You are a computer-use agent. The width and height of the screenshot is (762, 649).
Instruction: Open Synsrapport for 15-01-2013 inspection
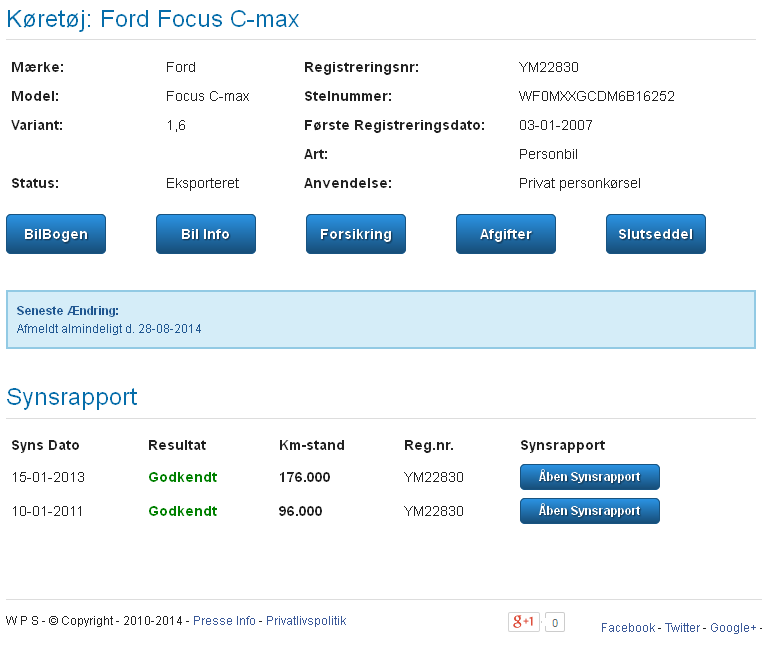coord(589,477)
